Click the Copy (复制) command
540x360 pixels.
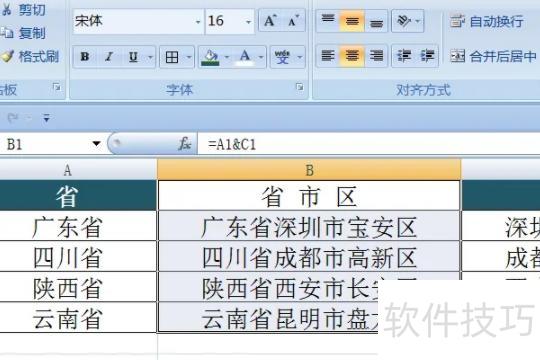click(23, 33)
